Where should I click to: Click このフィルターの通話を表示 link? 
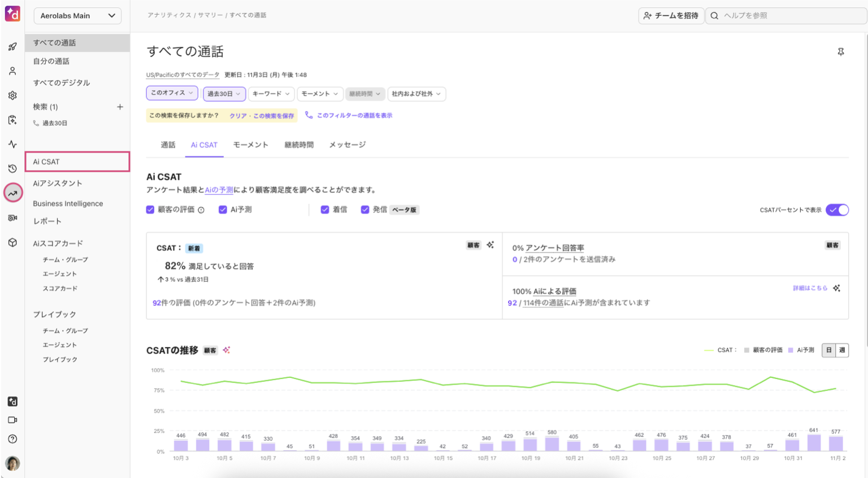point(354,115)
